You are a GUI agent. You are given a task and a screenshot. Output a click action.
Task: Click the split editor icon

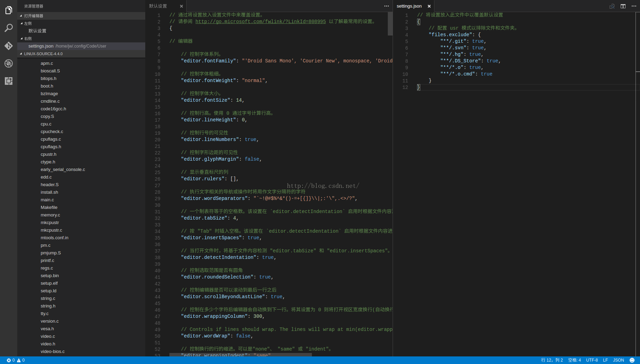pyautogui.click(x=623, y=6)
